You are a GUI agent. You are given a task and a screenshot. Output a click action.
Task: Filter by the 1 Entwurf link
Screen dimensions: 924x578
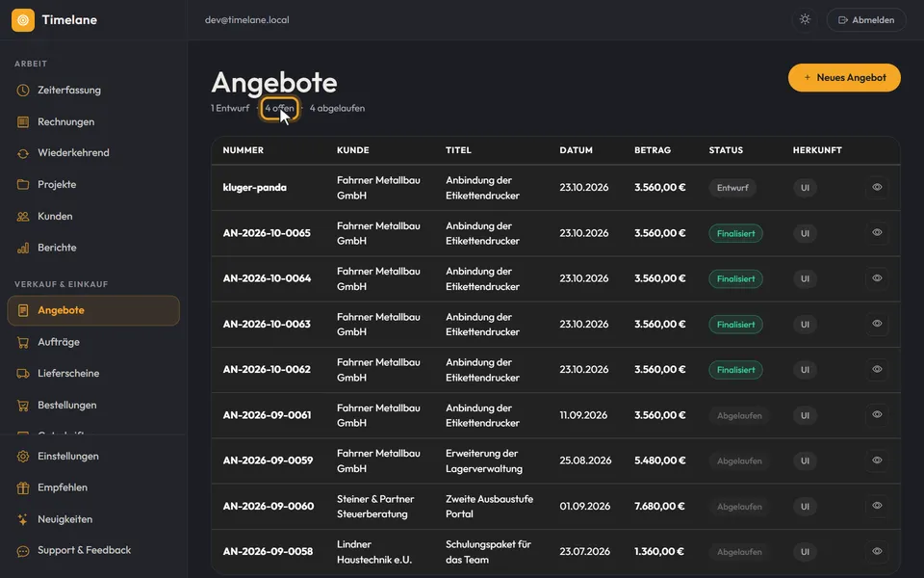point(230,109)
